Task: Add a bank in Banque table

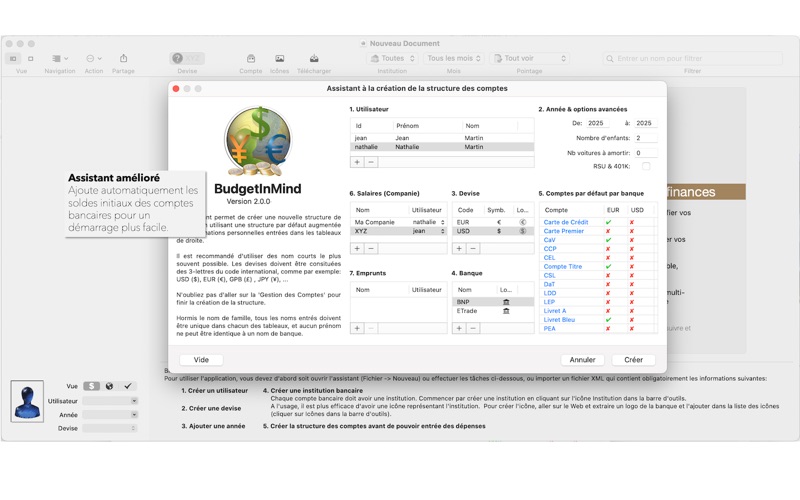Action: [459, 328]
